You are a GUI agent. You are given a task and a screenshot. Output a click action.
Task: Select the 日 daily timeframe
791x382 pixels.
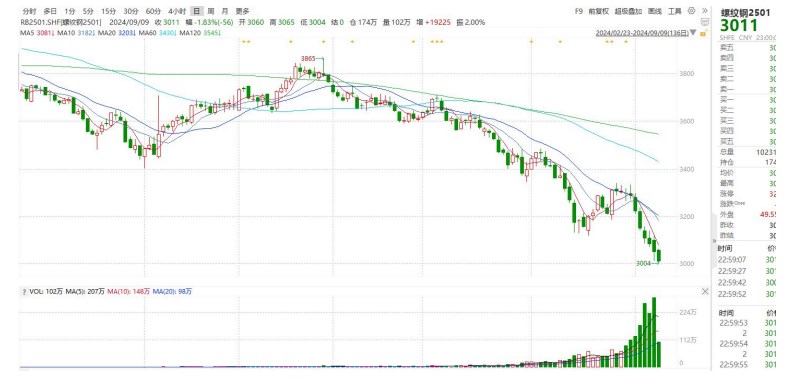tap(198, 11)
